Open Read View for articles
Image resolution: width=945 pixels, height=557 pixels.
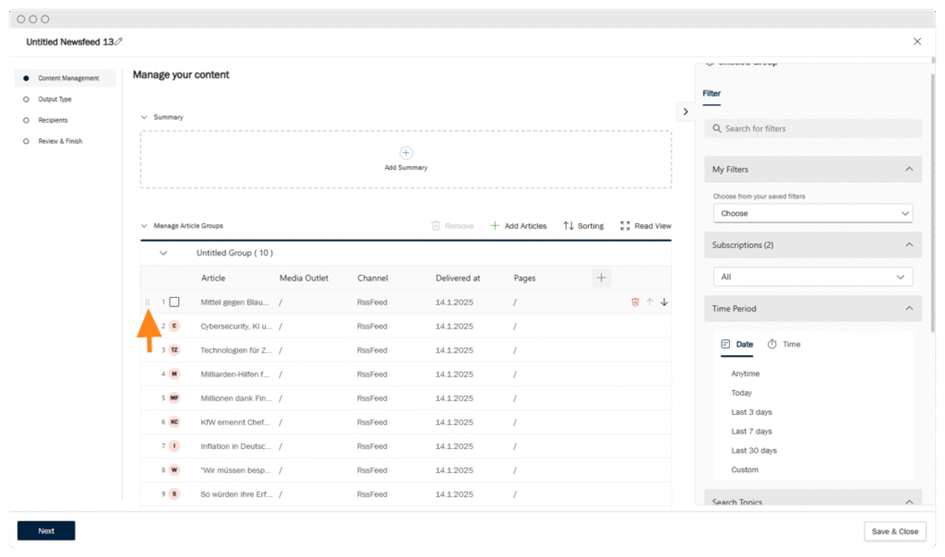click(645, 226)
